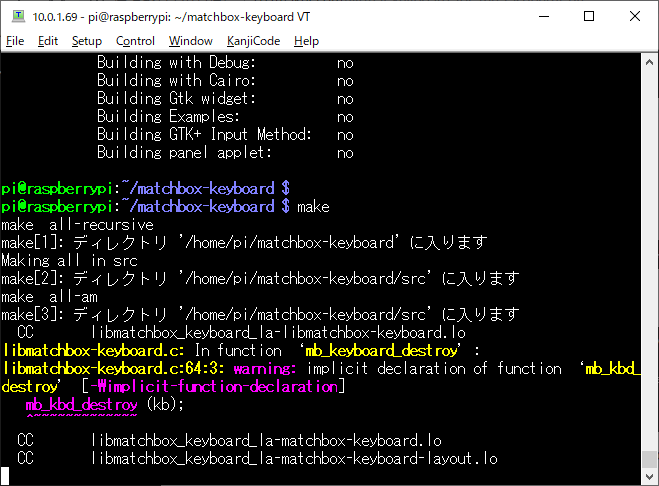Viewport: 659px width, 486px height.
Task: Open the Window menu
Action: 191,41
